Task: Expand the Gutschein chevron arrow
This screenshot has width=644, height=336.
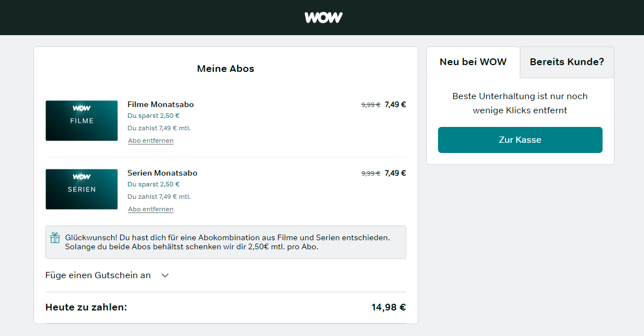Action: click(165, 275)
